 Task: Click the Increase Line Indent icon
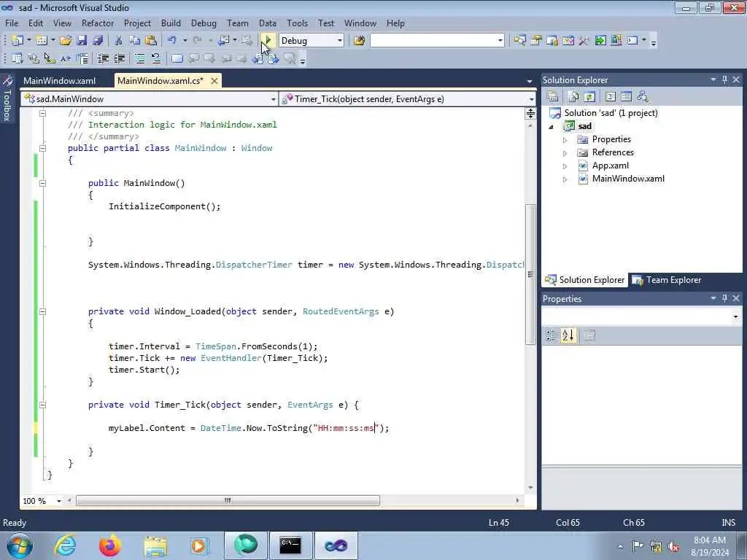pyautogui.click(x=119, y=58)
